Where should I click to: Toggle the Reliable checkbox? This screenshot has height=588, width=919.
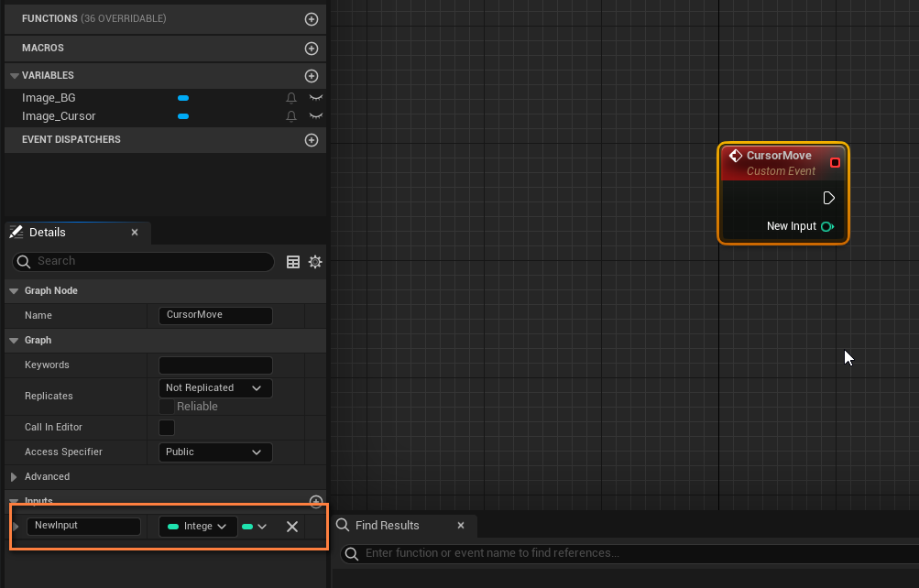coord(167,407)
